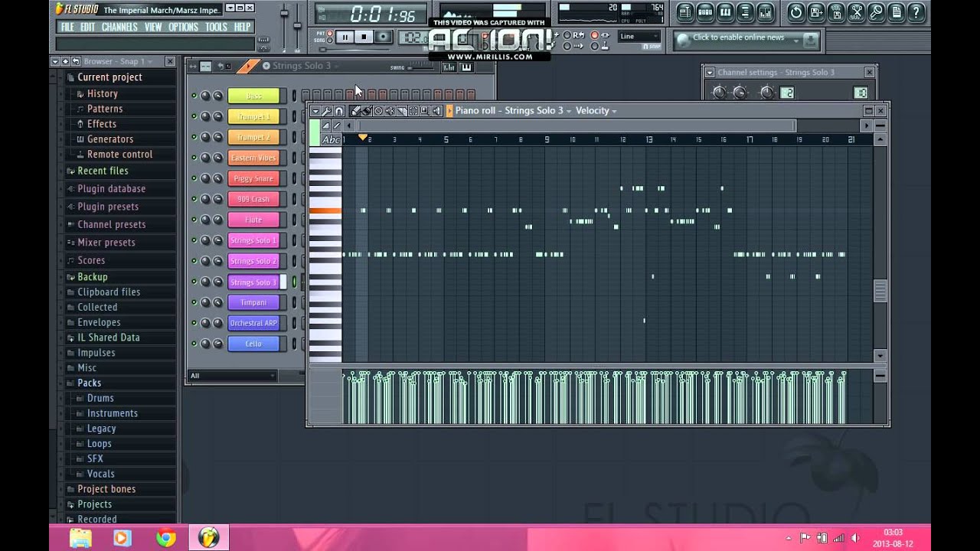Open the EDIT menu
980x551 pixels.
click(x=88, y=27)
